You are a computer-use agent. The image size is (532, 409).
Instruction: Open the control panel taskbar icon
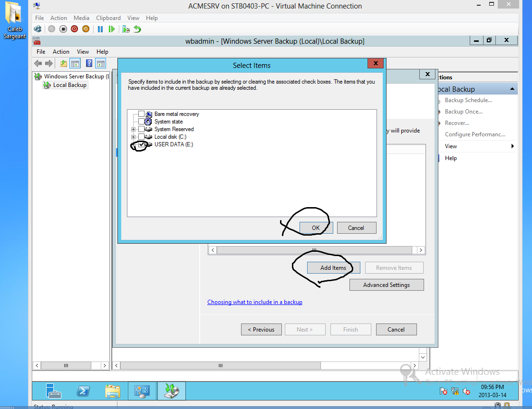(142, 391)
